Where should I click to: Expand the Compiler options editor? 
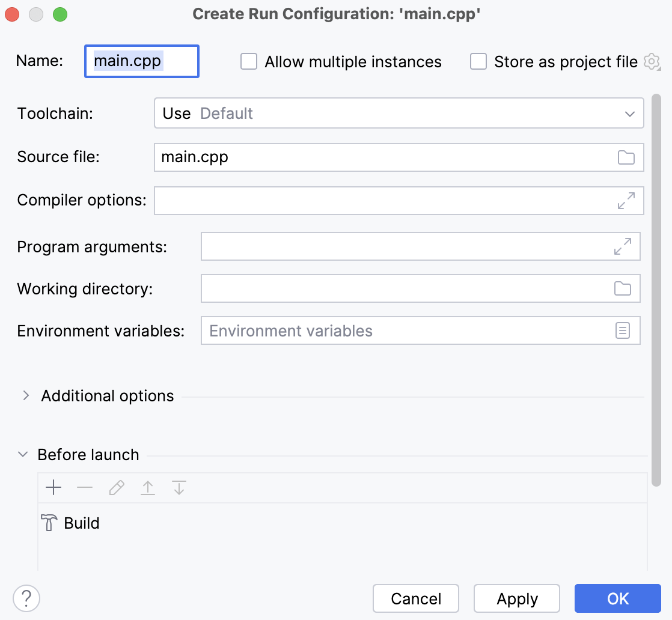(x=626, y=201)
